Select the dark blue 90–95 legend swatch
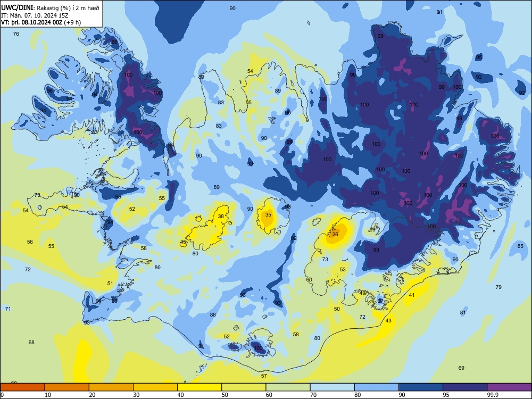Image resolution: width=532 pixels, height=399 pixels. (x=421, y=387)
